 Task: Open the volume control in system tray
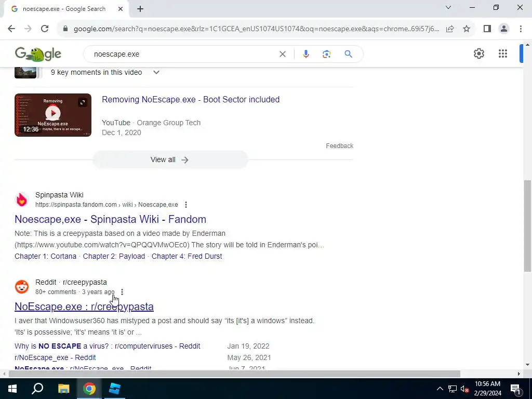(x=465, y=389)
